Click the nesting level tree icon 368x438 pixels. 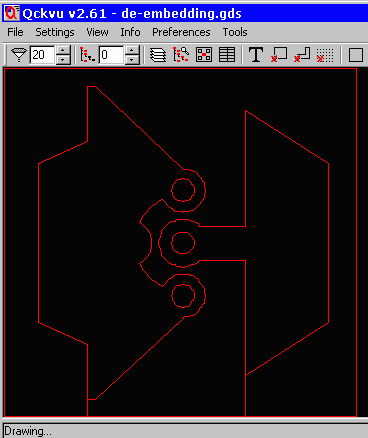pos(88,54)
